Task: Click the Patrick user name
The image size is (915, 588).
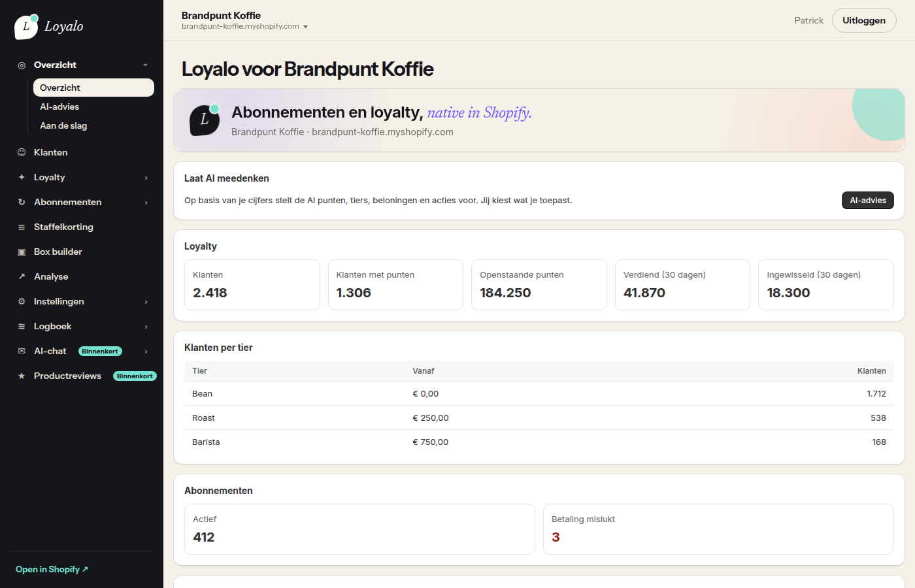Action: pyautogui.click(x=808, y=20)
